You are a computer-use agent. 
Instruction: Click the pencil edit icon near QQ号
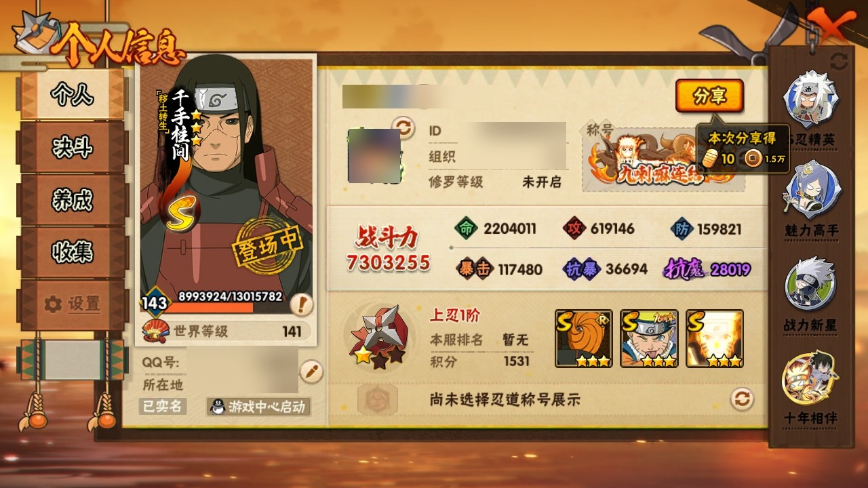[x=311, y=371]
